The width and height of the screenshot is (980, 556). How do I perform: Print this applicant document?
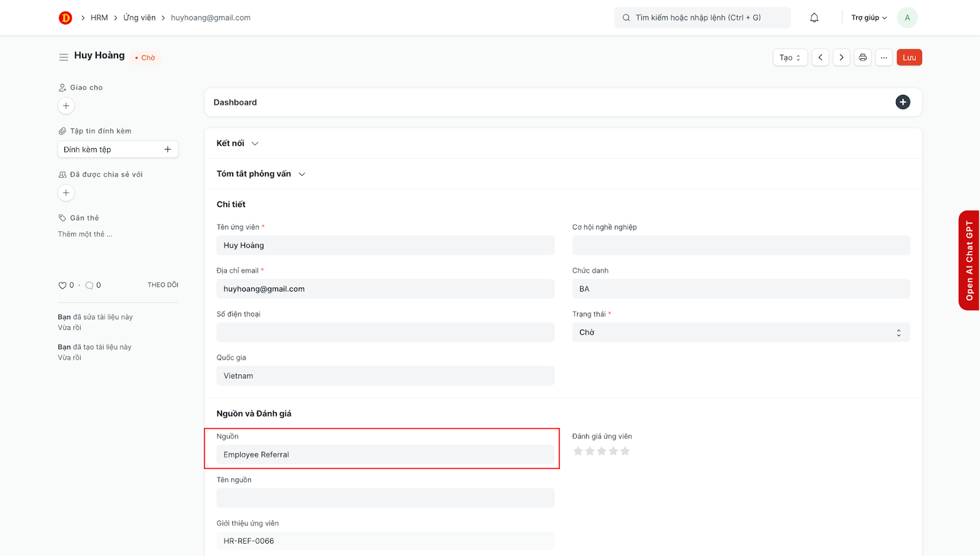(862, 58)
